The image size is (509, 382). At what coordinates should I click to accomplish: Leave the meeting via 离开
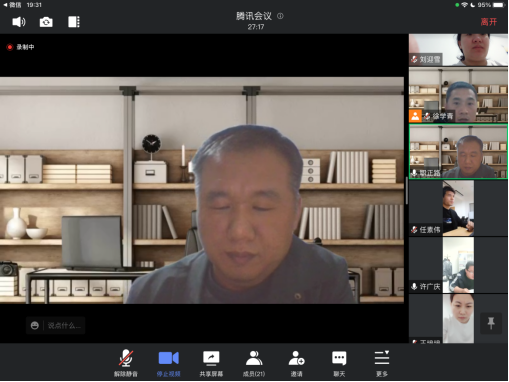coord(489,22)
